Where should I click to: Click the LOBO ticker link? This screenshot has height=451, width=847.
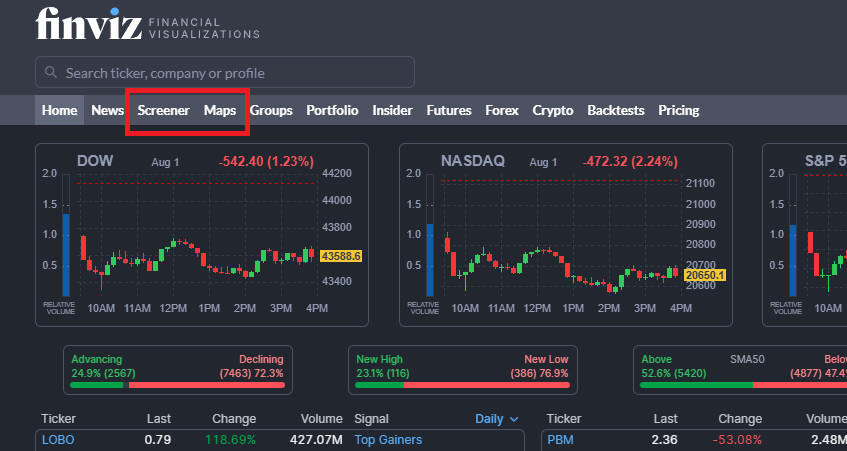(58, 439)
